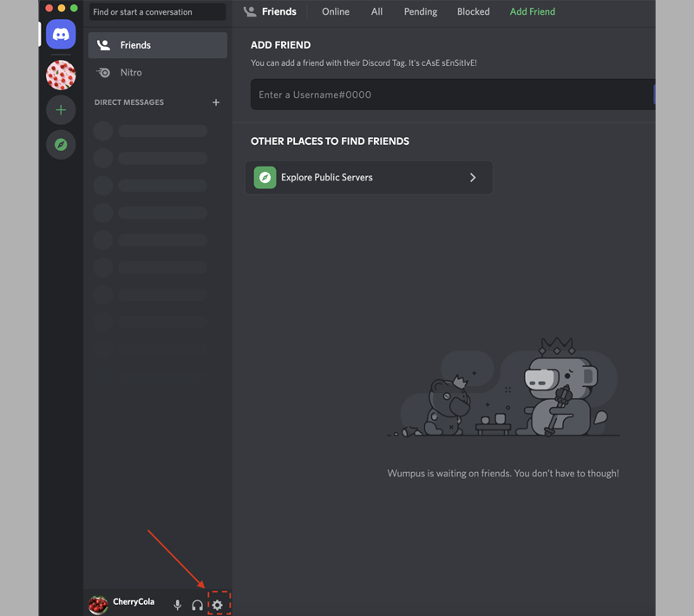Click the Add a Server plus icon
This screenshot has height=616, width=694.
pos(61,110)
